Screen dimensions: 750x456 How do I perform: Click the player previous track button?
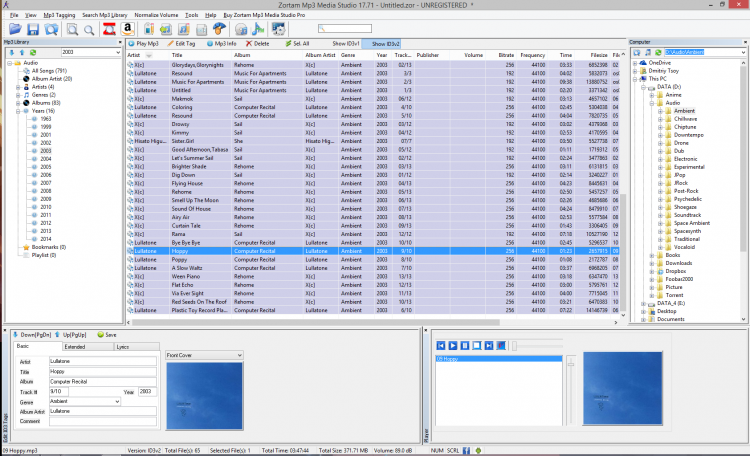441,345
